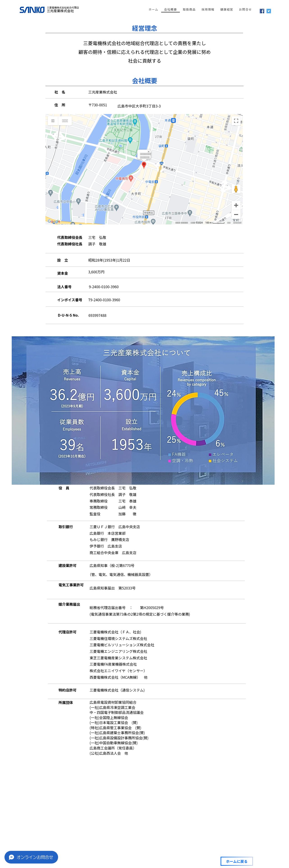Click the 1953年 established figure
This screenshot has height=868, width=289.
pyautogui.click(x=131, y=445)
